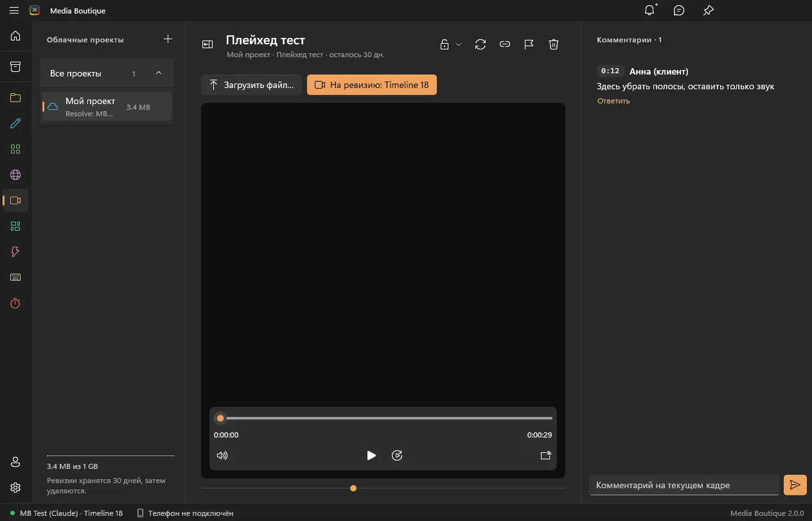Viewport: 812px width, 521px height.
Task: Open the orange video camera review section
Action: tap(15, 200)
